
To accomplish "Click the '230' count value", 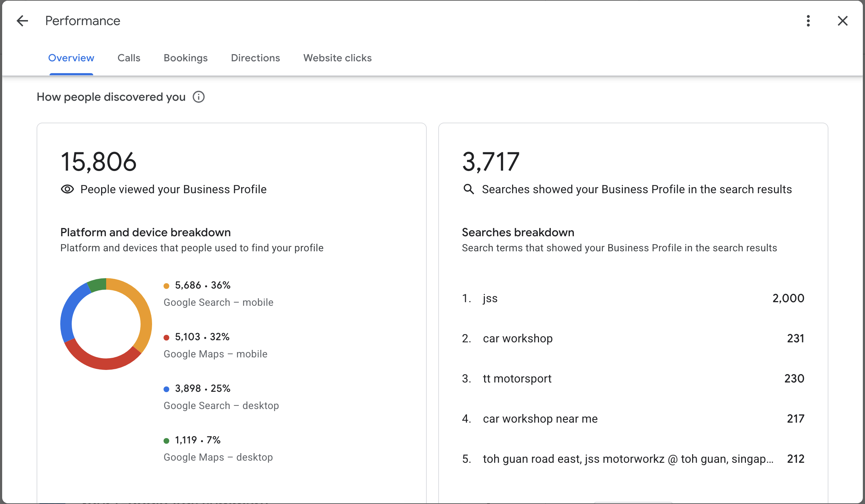I will pyautogui.click(x=794, y=379).
